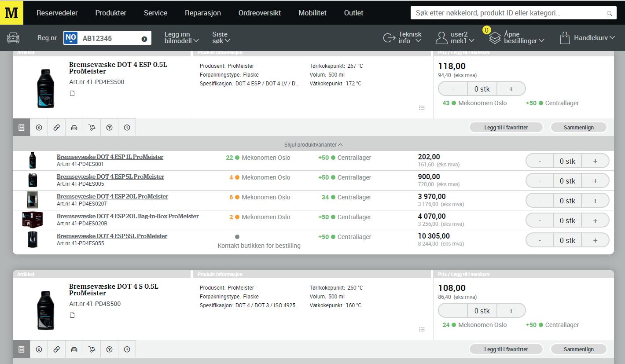Viewport: 625px width, 364px height.
Task: Add DOT 4 S 0.5L to favorites
Action: click(x=506, y=349)
